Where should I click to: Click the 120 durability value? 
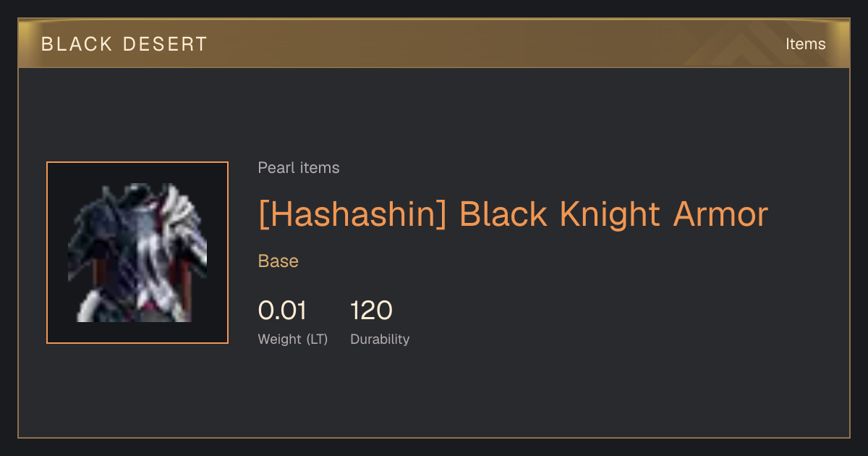(371, 311)
